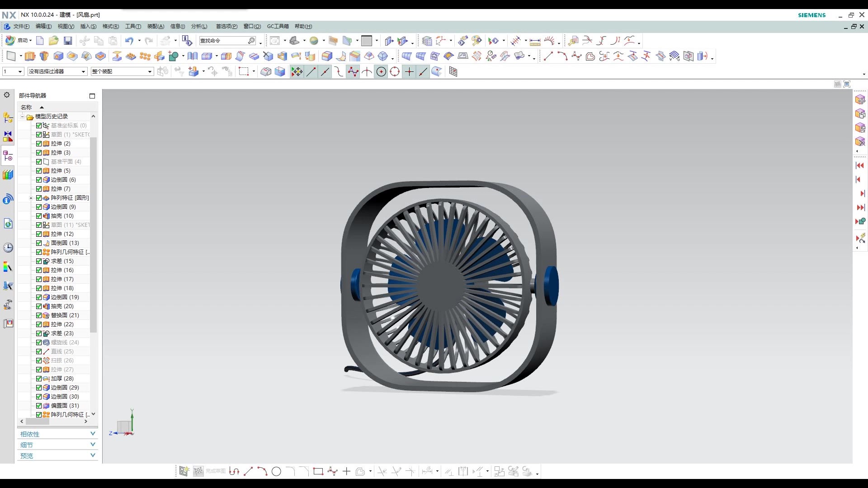Toggle checkbox for 螺旋线 (24)
The height and width of the screenshot is (488, 868).
39,343
